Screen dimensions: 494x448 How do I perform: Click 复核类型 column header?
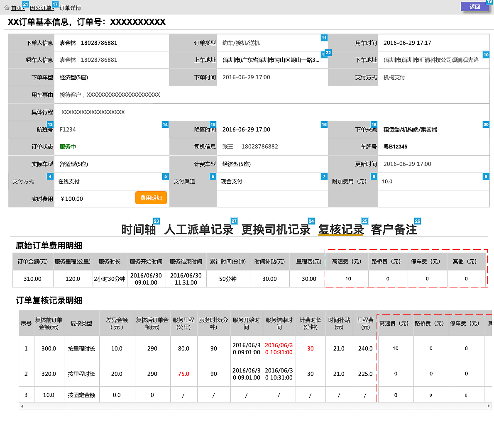tap(81, 323)
